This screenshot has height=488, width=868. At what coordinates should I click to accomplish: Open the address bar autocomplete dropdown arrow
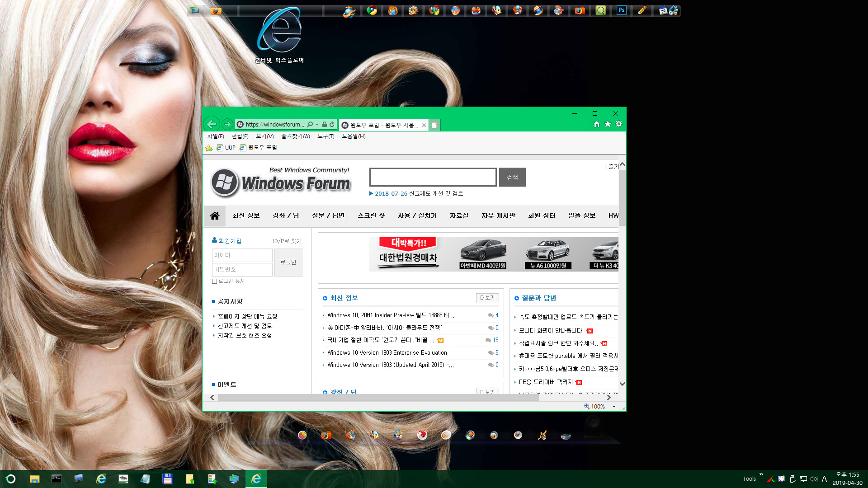pos(317,124)
